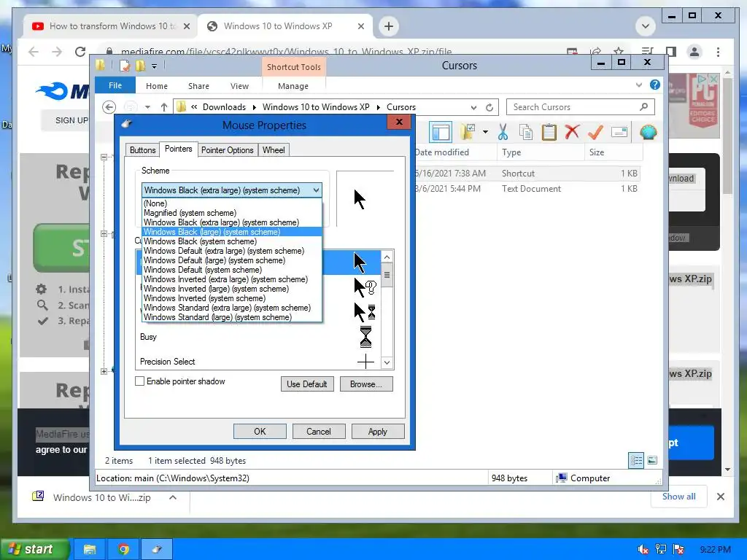The height and width of the screenshot is (560, 747).
Task: Click the folder options toolbar icon
Action: click(x=468, y=132)
